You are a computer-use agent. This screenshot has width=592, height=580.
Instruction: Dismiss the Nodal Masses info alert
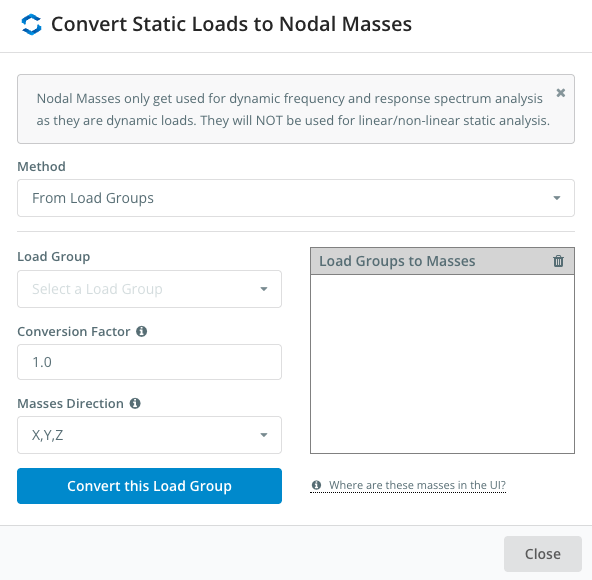(x=561, y=93)
